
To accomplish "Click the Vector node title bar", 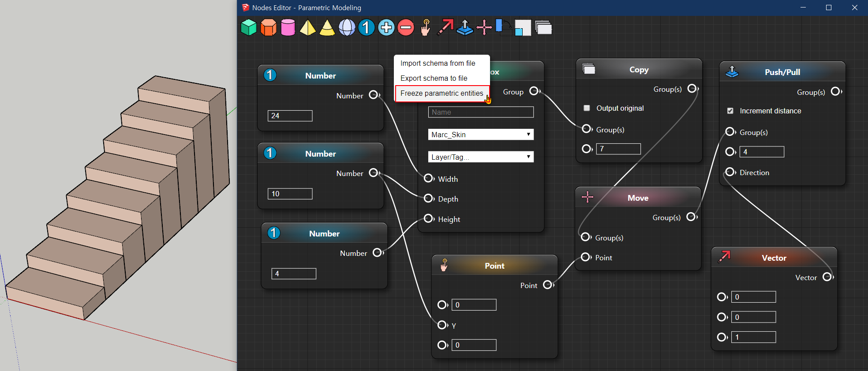I will pyautogui.click(x=774, y=258).
